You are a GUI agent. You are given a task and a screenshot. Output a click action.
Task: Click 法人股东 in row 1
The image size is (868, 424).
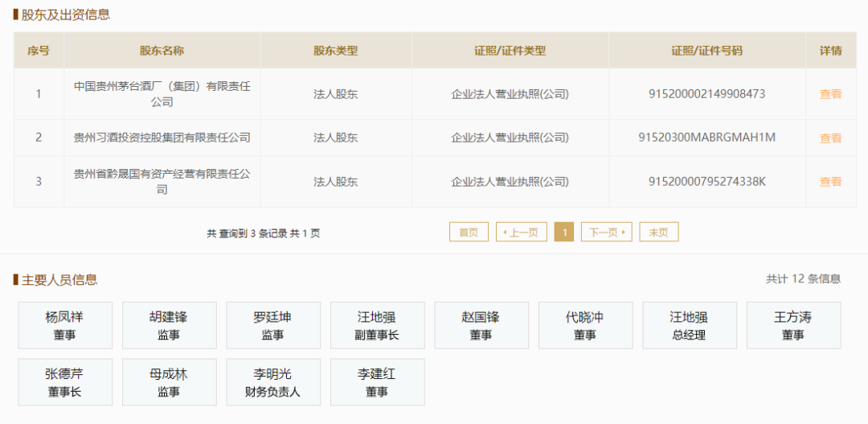pos(336,94)
